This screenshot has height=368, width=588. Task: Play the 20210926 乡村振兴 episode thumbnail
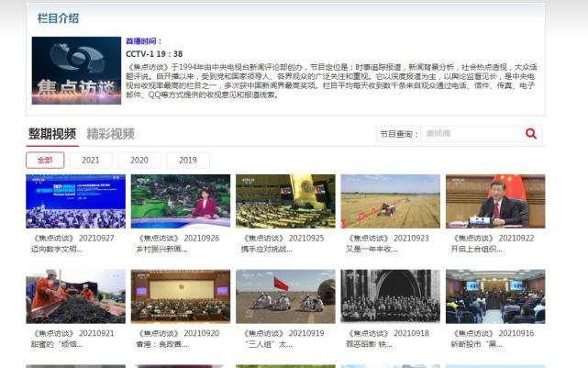(180, 201)
